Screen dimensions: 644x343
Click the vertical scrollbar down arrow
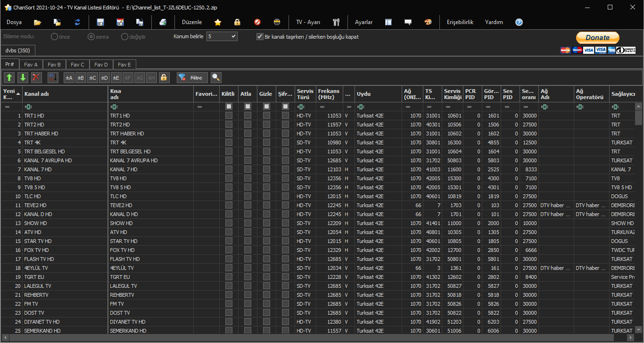639,330
